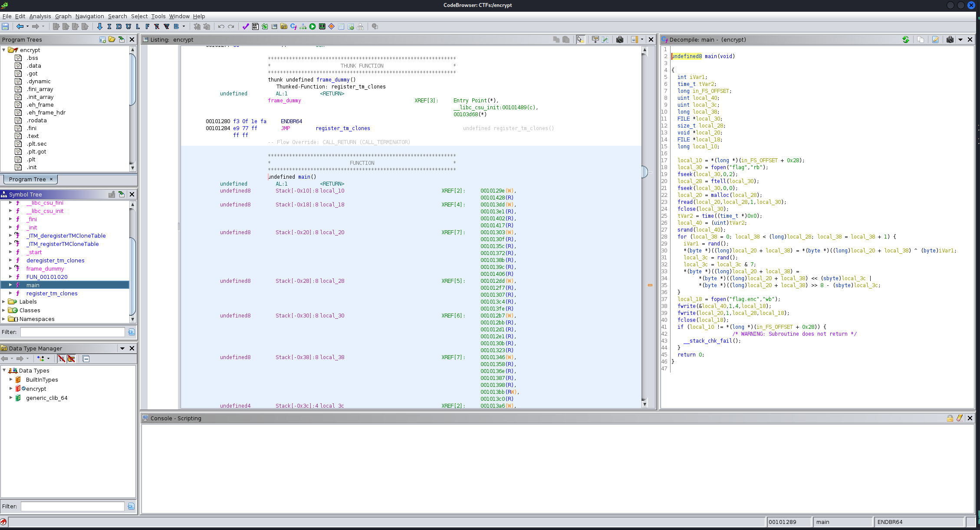Screen dimensions: 980x530
Task: Open the Decompiler window toolbar icon
Action: [x=293, y=26]
